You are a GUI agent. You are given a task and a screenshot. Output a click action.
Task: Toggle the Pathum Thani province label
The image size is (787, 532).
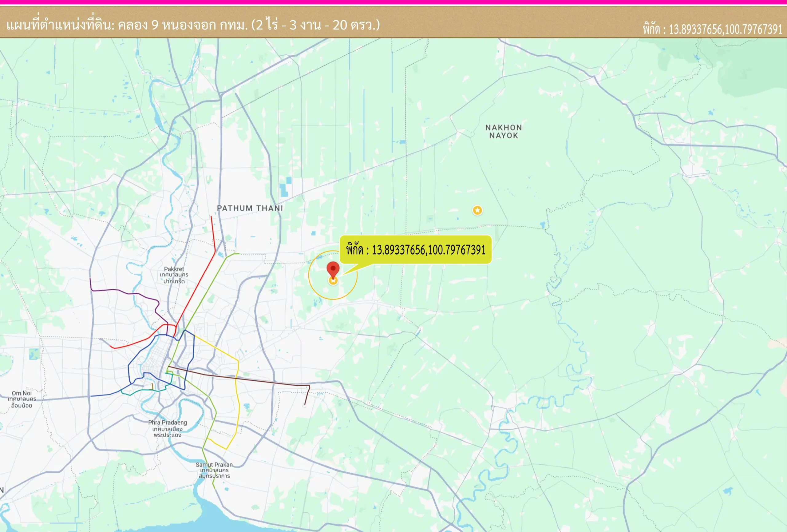pos(251,208)
